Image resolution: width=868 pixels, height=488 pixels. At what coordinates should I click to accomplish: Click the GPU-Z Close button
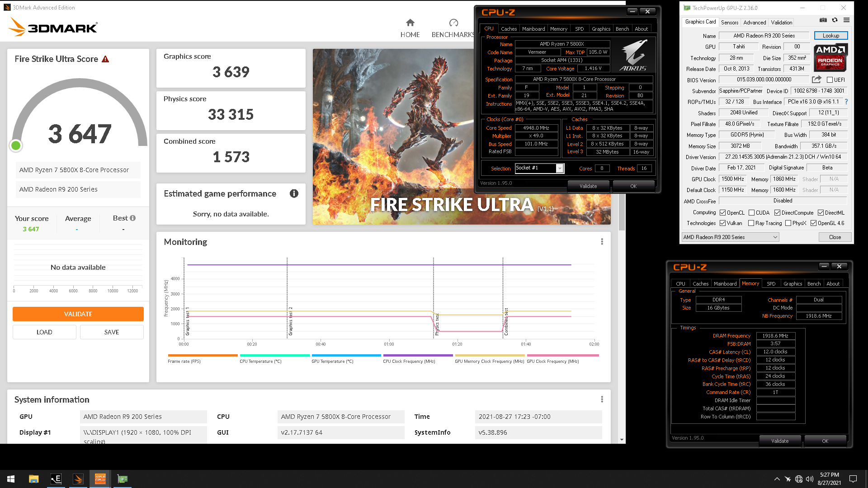click(x=835, y=237)
